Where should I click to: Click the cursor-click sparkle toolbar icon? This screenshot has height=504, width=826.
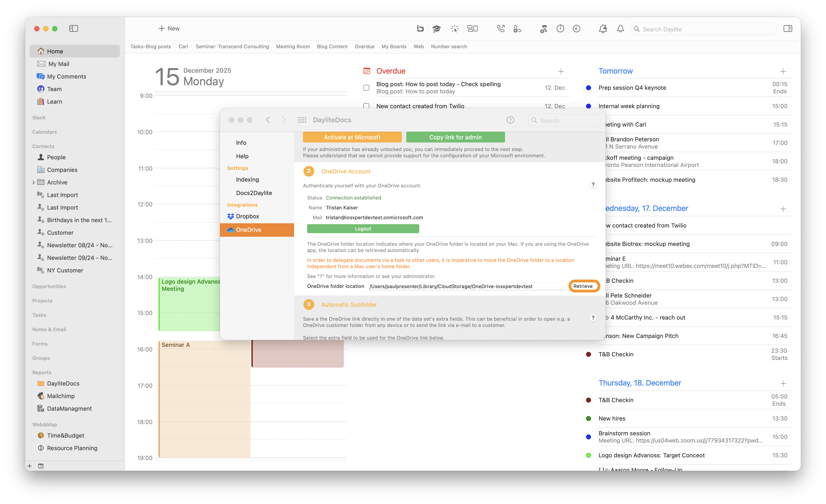click(x=455, y=28)
